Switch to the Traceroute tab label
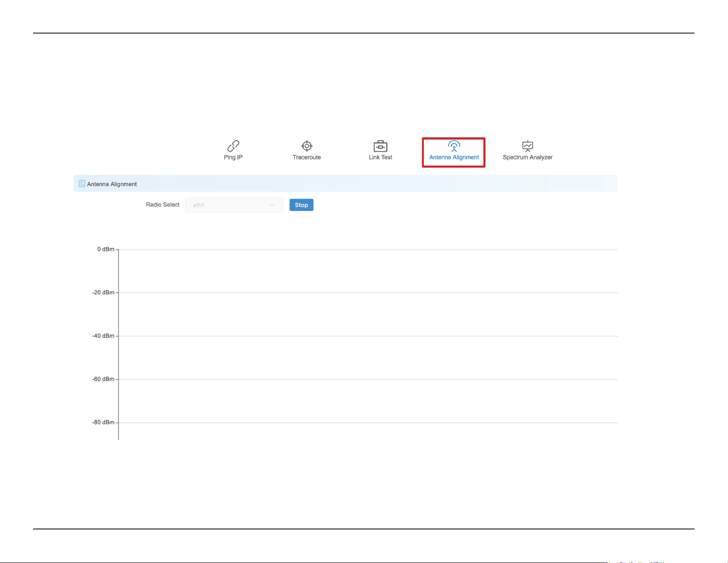 coord(307,157)
